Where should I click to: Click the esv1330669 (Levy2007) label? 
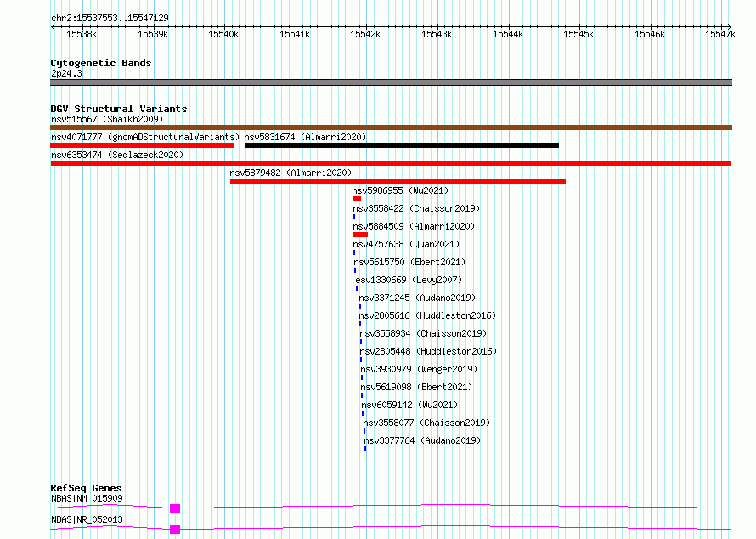(409, 280)
